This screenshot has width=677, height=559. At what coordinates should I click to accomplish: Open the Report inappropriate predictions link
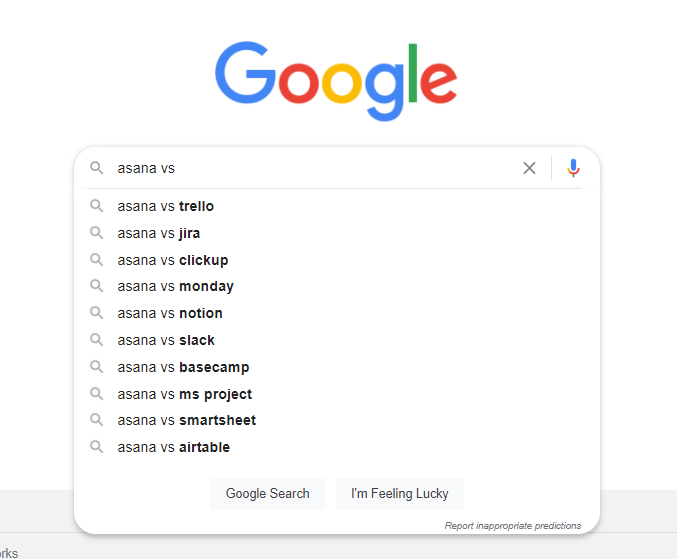pyautogui.click(x=513, y=525)
